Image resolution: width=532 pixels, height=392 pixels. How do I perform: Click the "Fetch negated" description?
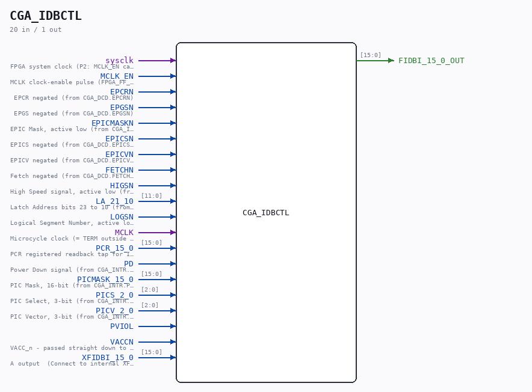coord(72,176)
